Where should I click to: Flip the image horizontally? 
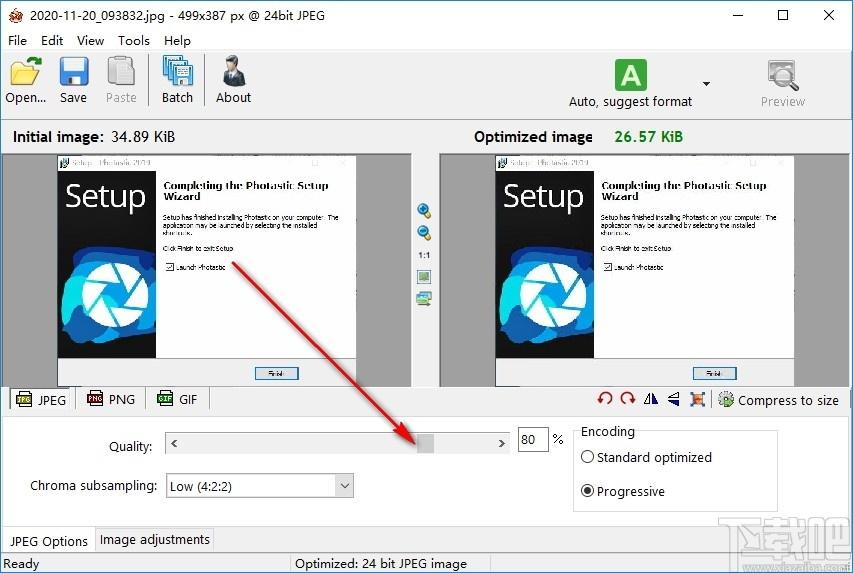tap(651, 399)
